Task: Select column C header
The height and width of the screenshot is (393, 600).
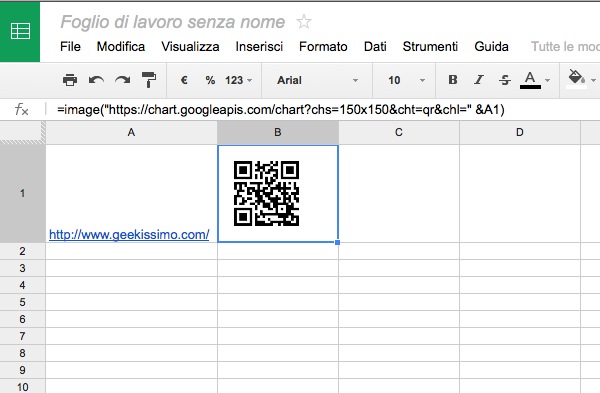Action: click(x=399, y=132)
